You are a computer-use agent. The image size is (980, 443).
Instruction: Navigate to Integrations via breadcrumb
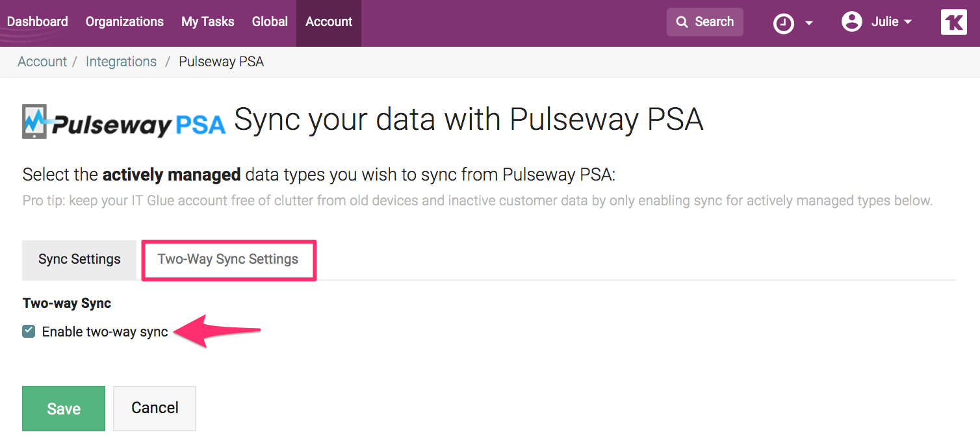[121, 62]
